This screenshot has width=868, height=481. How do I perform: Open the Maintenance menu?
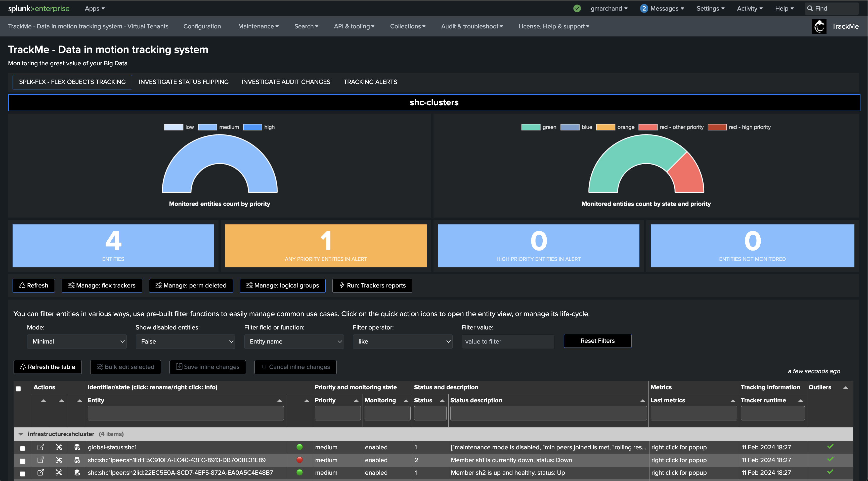(258, 26)
